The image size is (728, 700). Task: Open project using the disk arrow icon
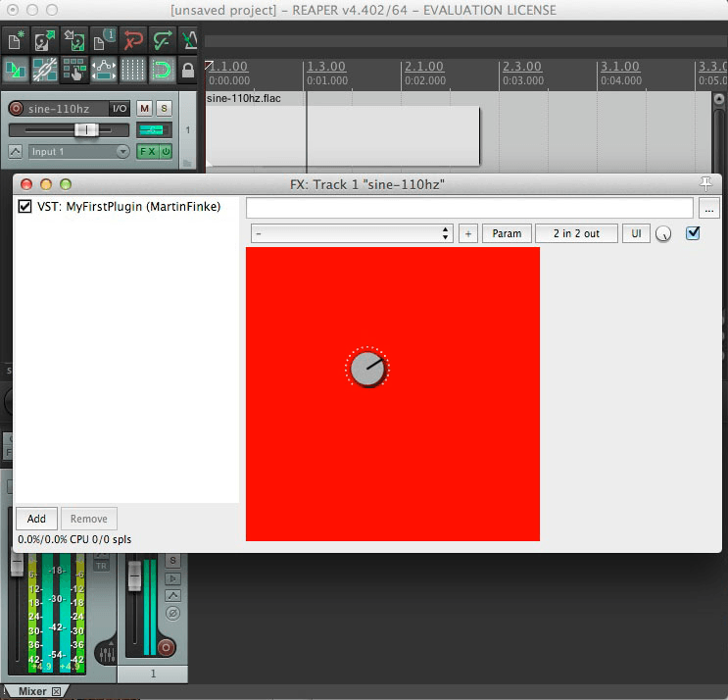tap(44, 40)
